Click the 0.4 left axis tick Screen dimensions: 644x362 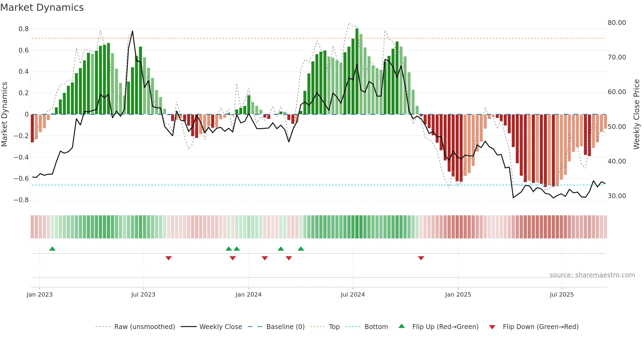click(x=24, y=72)
